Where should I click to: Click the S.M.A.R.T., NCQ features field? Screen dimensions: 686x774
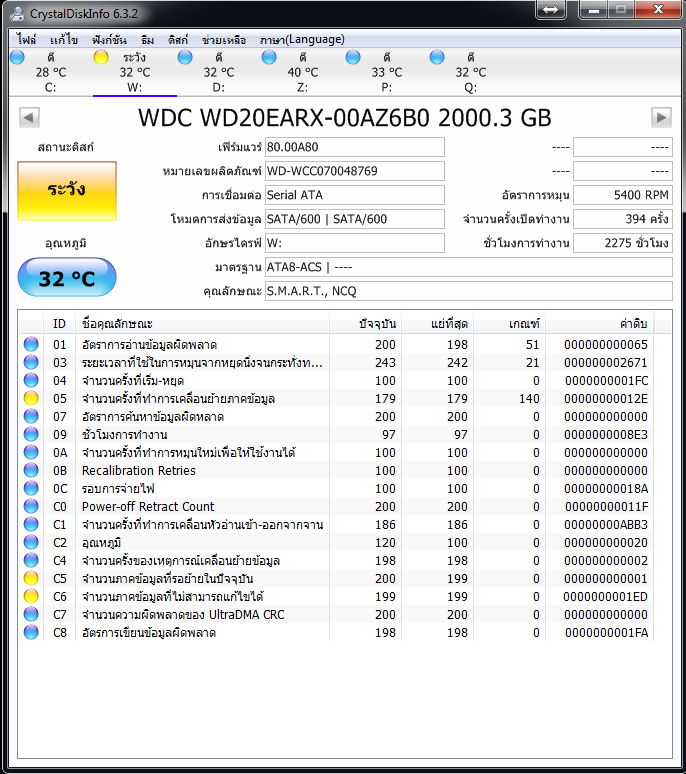tap(469, 291)
